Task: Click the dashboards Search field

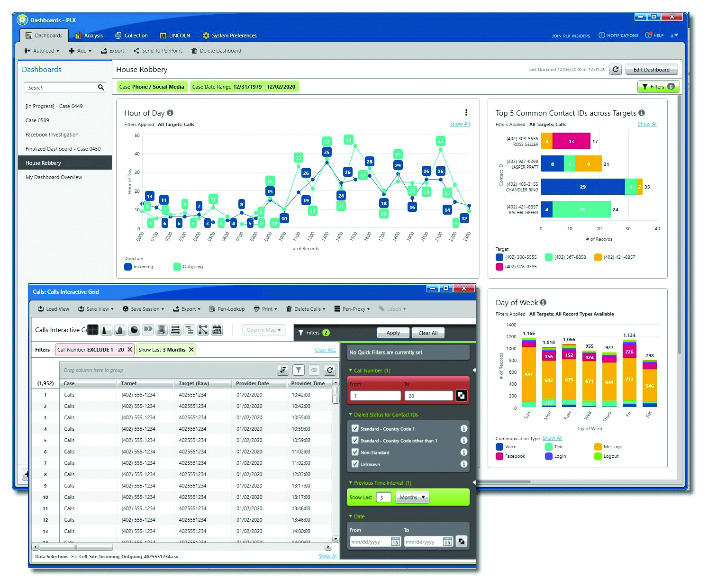Action: (x=60, y=88)
